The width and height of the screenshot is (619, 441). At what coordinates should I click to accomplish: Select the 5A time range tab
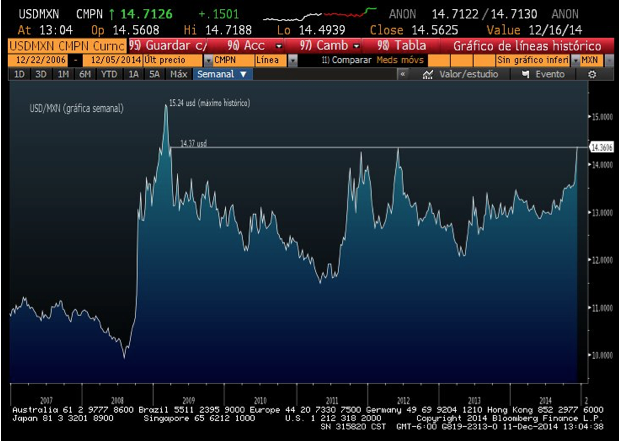click(154, 74)
